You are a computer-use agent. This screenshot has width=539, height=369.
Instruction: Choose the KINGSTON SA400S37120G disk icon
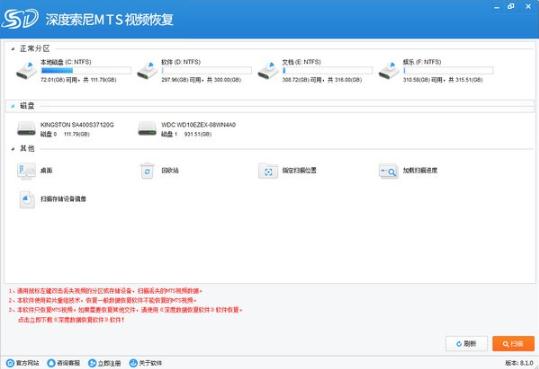[26, 129]
